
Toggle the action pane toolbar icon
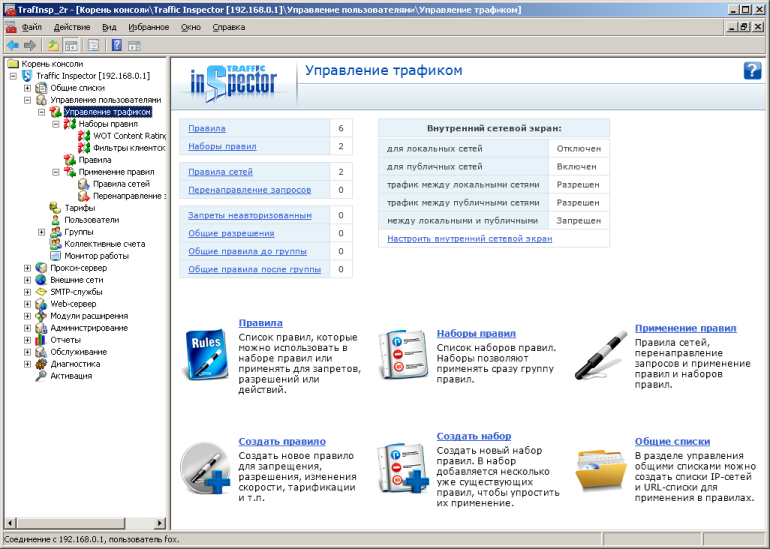[134, 46]
